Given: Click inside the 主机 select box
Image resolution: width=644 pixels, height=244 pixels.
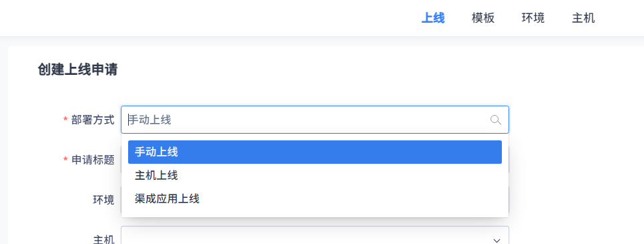Looking at the screenshot, I should coord(314,235).
